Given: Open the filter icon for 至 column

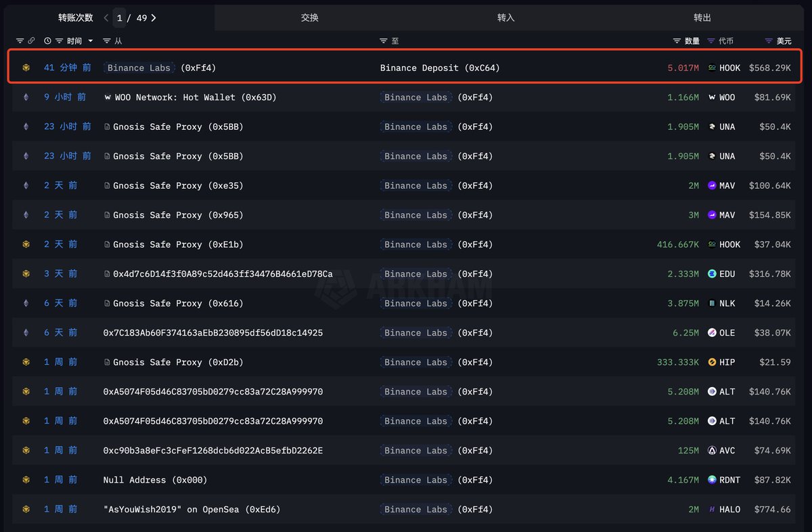Looking at the screenshot, I should pyautogui.click(x=384, y=41).
